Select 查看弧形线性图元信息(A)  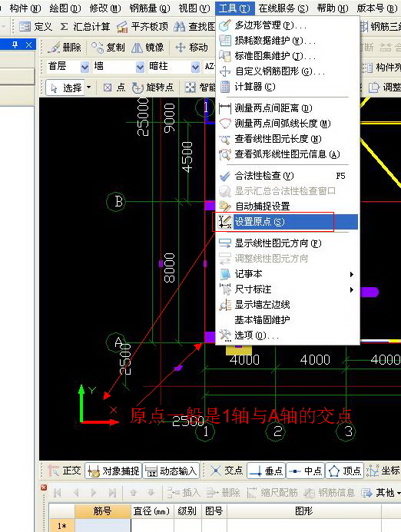[287, 154]
